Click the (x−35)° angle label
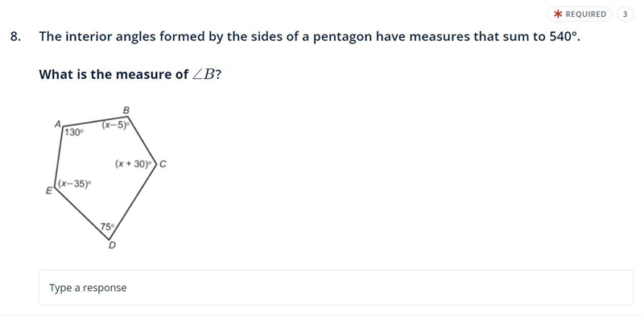 (x=74, y=184)
